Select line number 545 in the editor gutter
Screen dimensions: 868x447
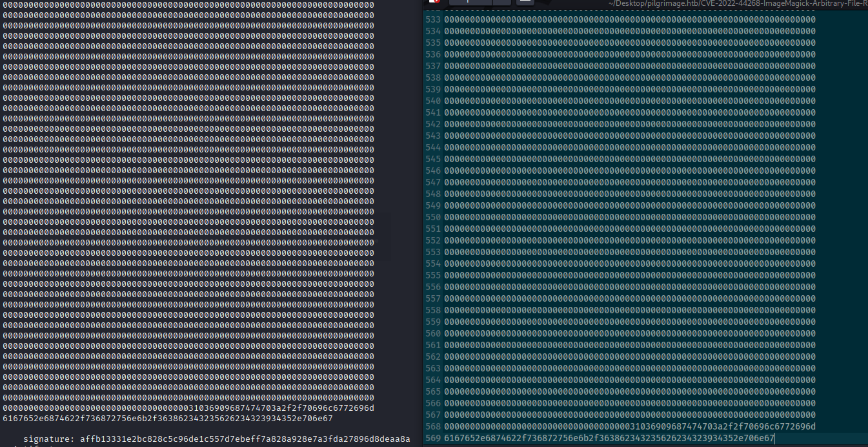(433, 159)
